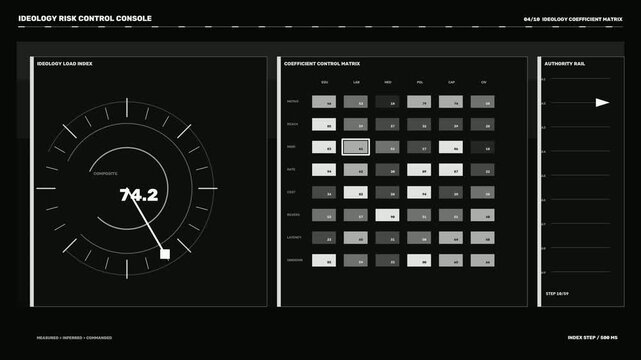Click the INDEX STEP / 500 MS text

point(592,338)
